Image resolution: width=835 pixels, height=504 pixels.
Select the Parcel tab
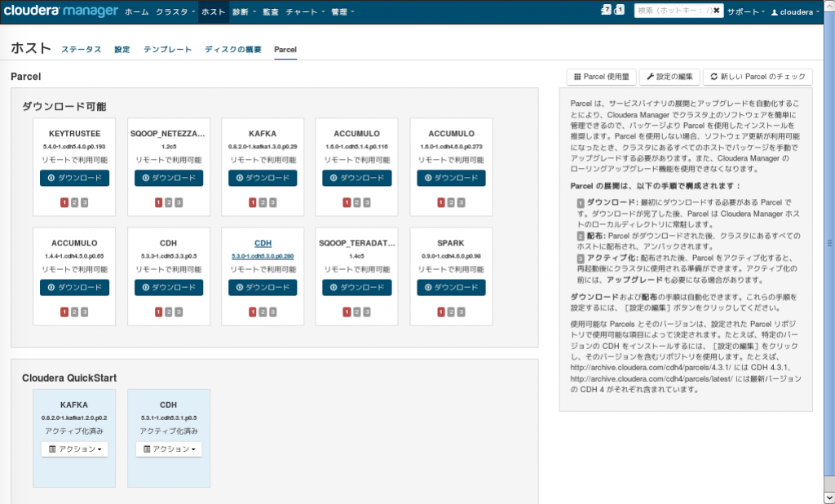[x=285, y=50]
